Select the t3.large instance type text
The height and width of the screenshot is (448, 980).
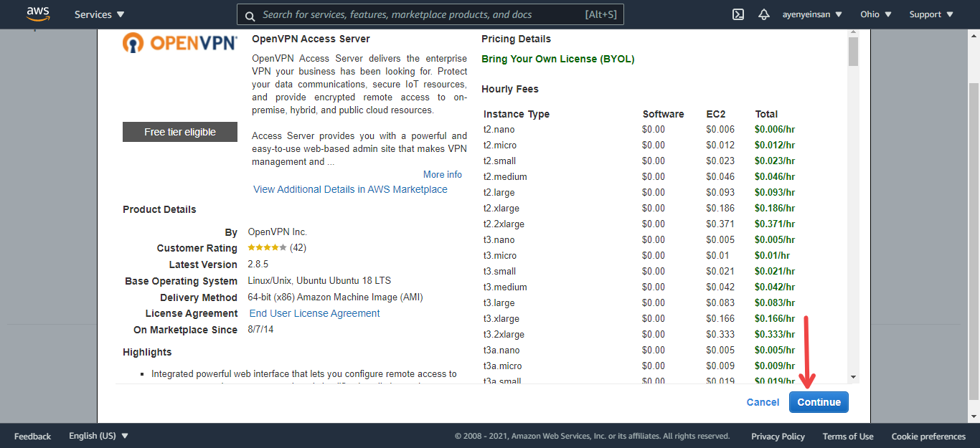499,303
